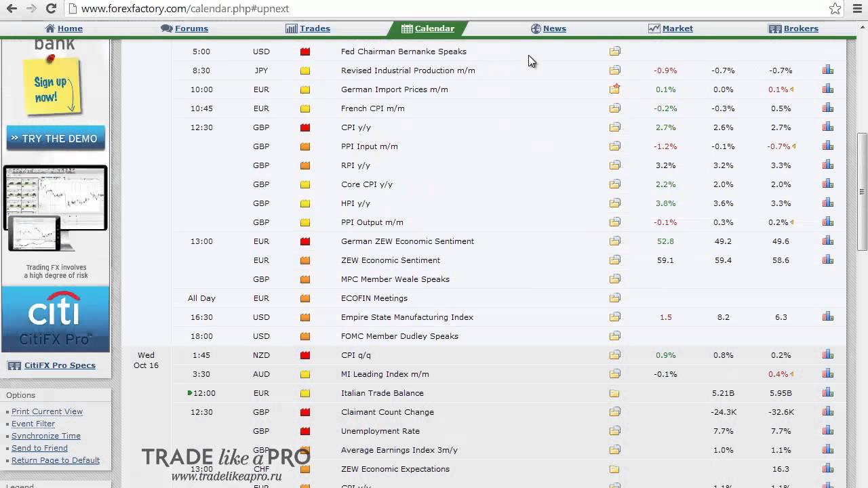
Task: Open detail folder for Claimant Count Change
Action: coord(615,412)
